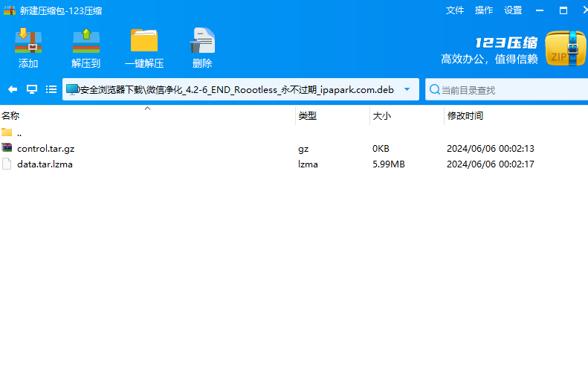This screenshot has width=588, height=366.
Task: Click the monitor icon inside path bar
Action: coord(71,89)
